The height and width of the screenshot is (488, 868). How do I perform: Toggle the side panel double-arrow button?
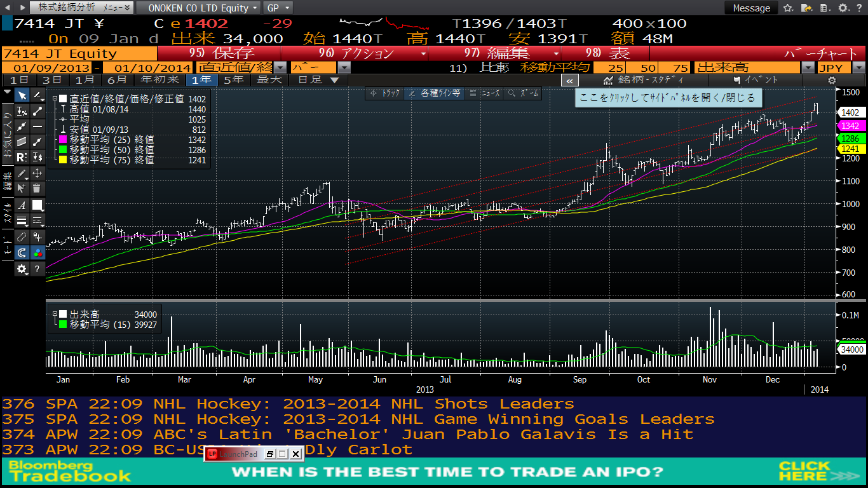point(569,81)
